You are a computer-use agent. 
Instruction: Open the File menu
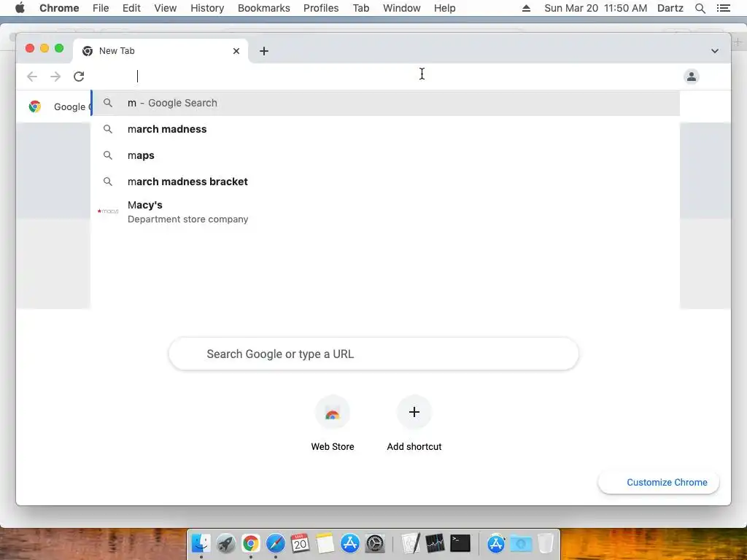[101, 8]
